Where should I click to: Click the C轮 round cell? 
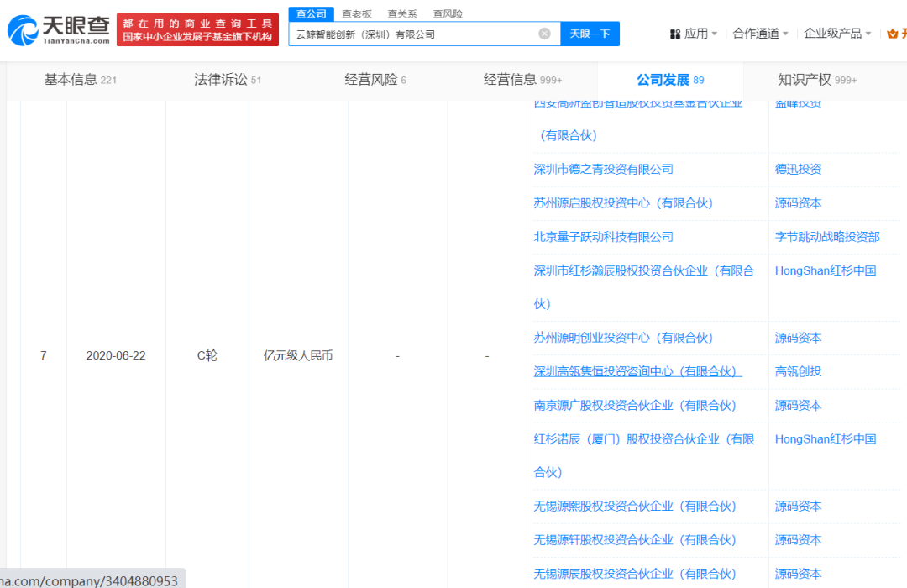click(207, 355)
